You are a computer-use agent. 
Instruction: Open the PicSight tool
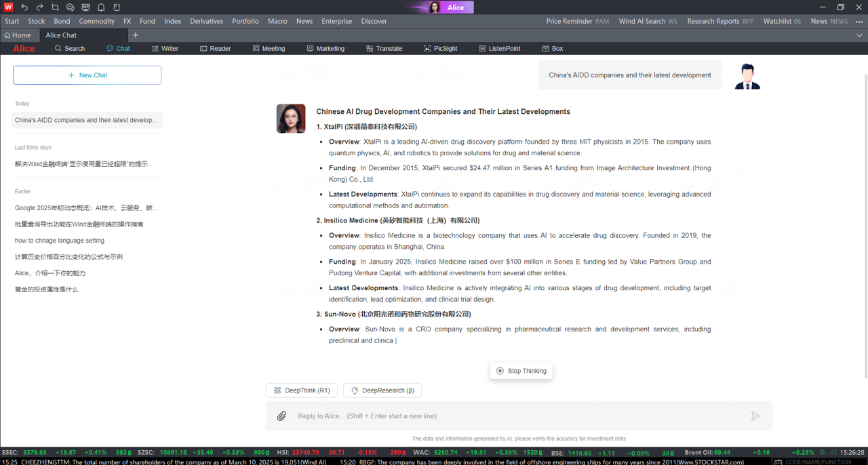441,49
